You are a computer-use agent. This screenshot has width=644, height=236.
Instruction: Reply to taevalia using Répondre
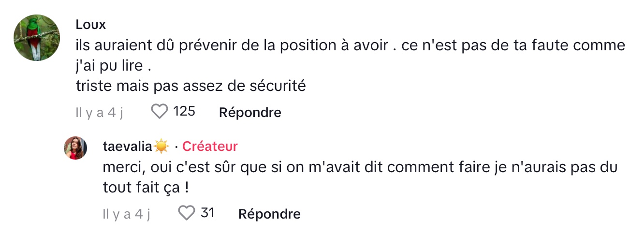pyautogui.click(x=269, y=214)
